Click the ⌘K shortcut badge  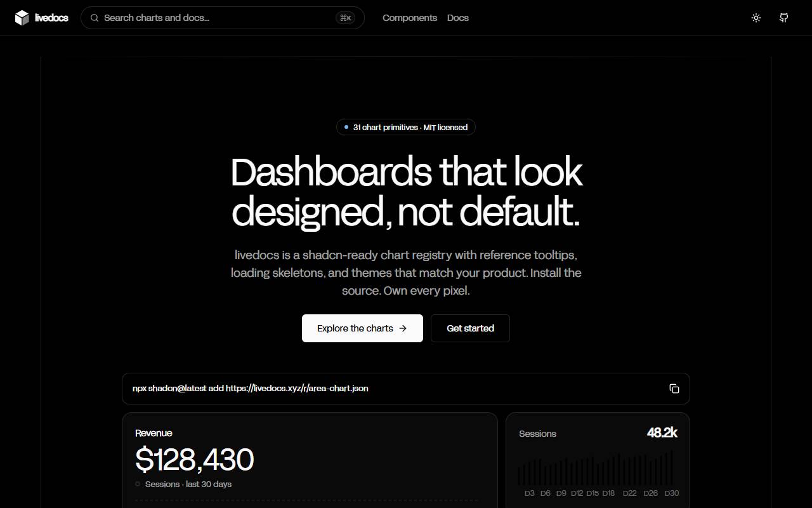point(346,18)
